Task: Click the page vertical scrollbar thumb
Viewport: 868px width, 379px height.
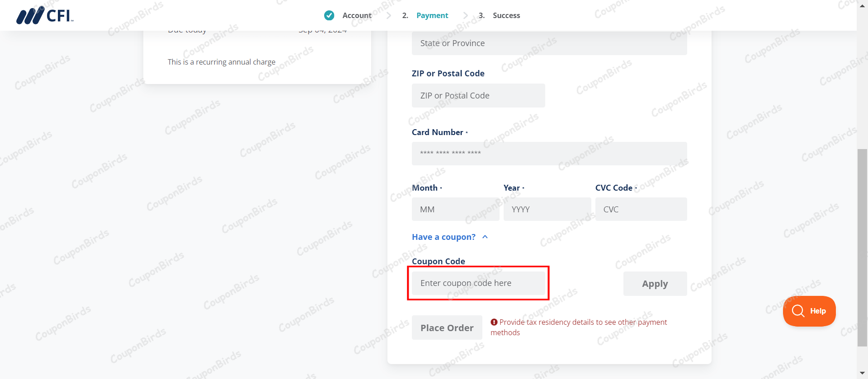Action: [x=862, y=248]
